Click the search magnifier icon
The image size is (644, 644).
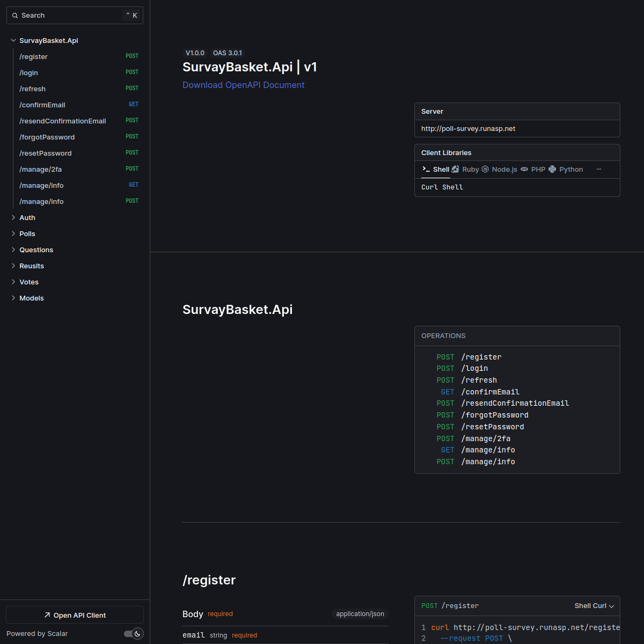click(15, 16)
